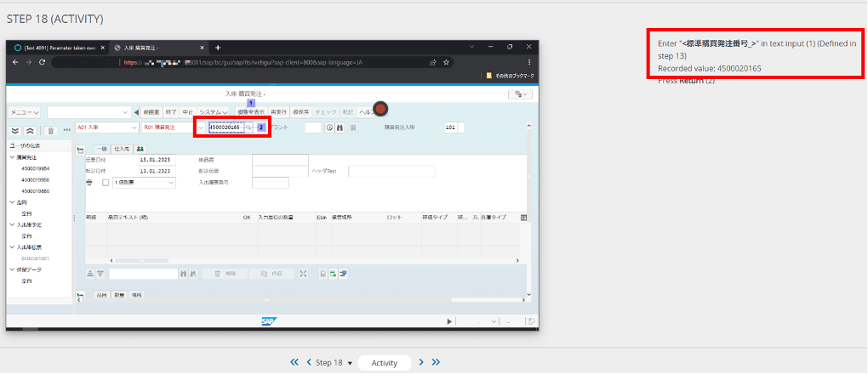Bookmark the page with the star icon
This screenshot has height=374, width=868.
point(446,62)
